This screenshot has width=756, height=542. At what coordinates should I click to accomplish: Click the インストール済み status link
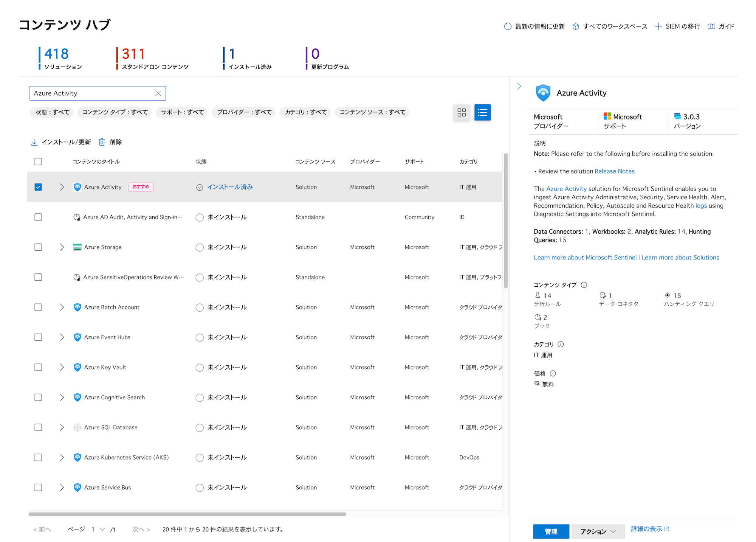coord(230,187)
